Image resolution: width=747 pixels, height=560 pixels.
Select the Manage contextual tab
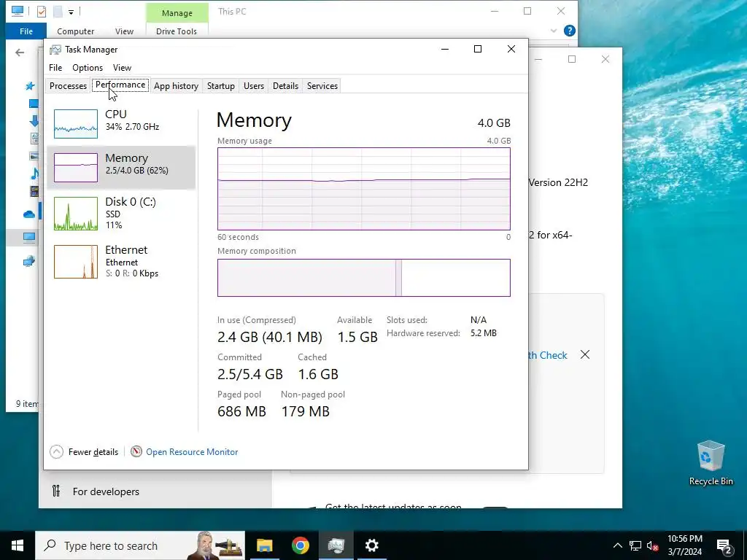coord(177,13)
